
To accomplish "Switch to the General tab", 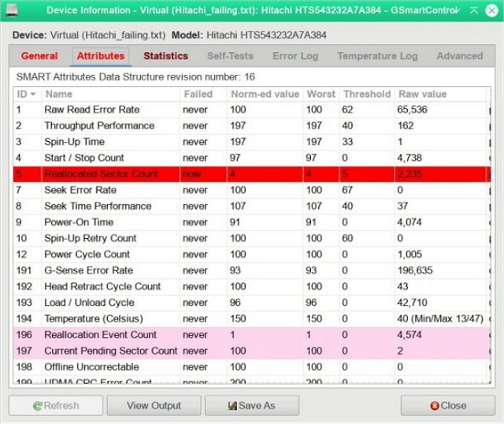I will coord(39,56).
